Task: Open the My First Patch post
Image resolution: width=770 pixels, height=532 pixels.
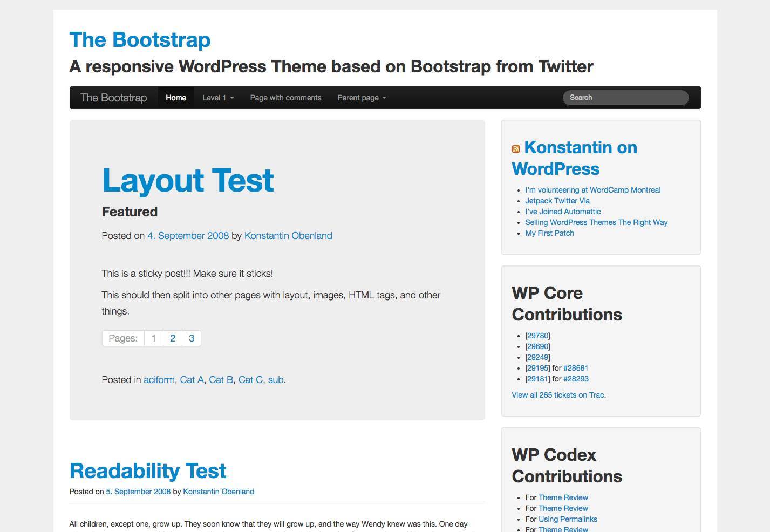Action: 549,233
